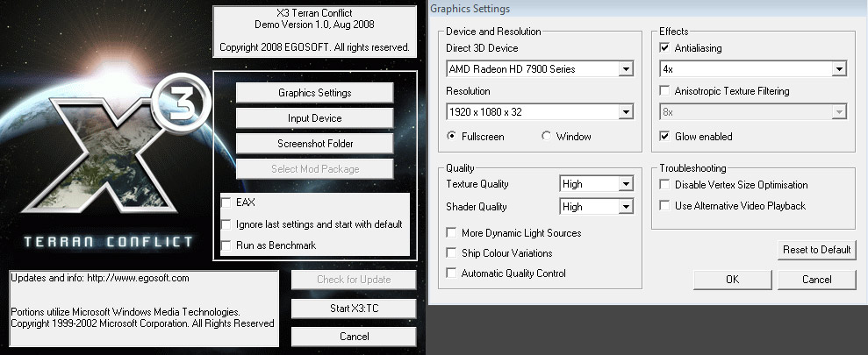Click Reset to Default button
The width and height of the screenshot is (868, 355).
(x=816, y=250)
